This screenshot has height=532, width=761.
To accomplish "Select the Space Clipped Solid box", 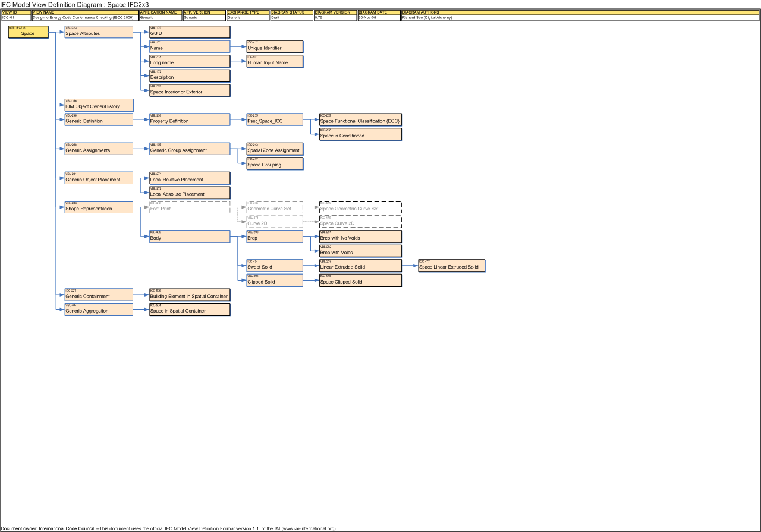I will (361, 280).
